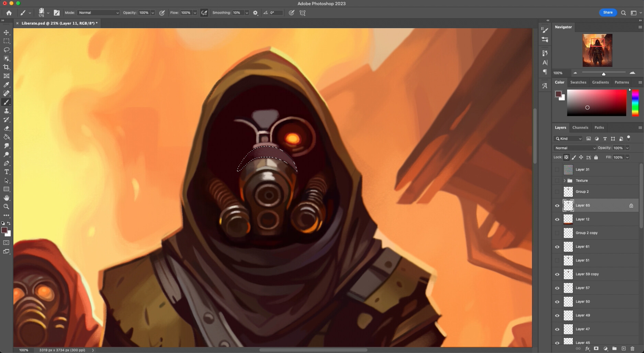Image resolution: width=644 pixels, height=353 pixels.
Task: Expand the Texture group folder
Action: pyautogui.click(x=564, y=180)
